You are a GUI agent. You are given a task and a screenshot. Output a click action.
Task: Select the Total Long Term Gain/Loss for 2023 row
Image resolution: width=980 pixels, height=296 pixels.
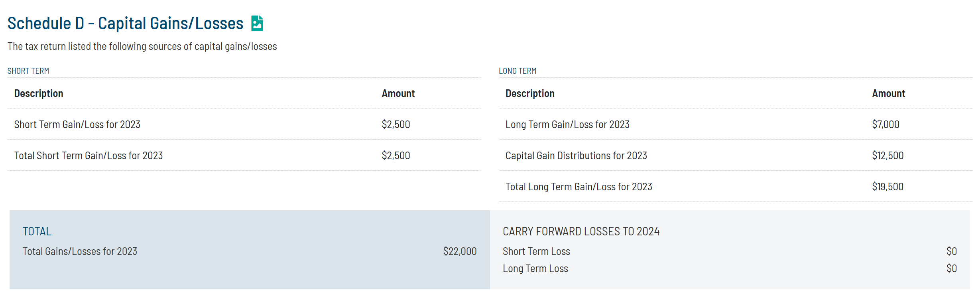coord(735,186)
